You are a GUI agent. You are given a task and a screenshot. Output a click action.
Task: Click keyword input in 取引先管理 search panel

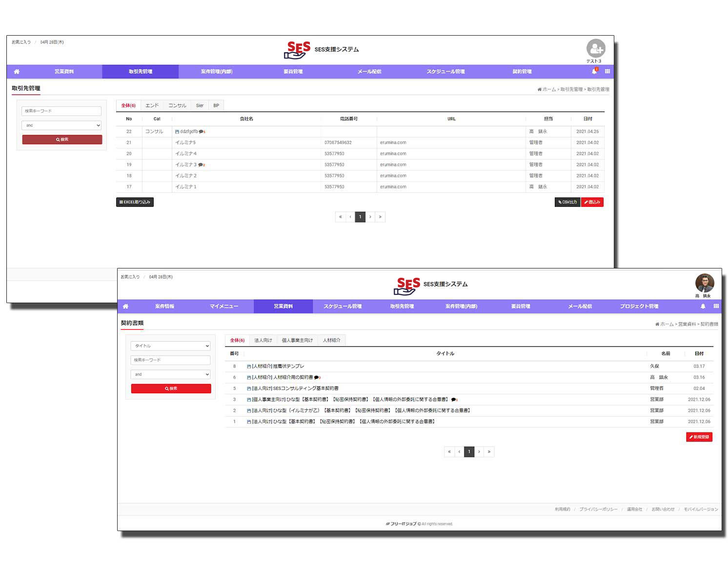61,111
